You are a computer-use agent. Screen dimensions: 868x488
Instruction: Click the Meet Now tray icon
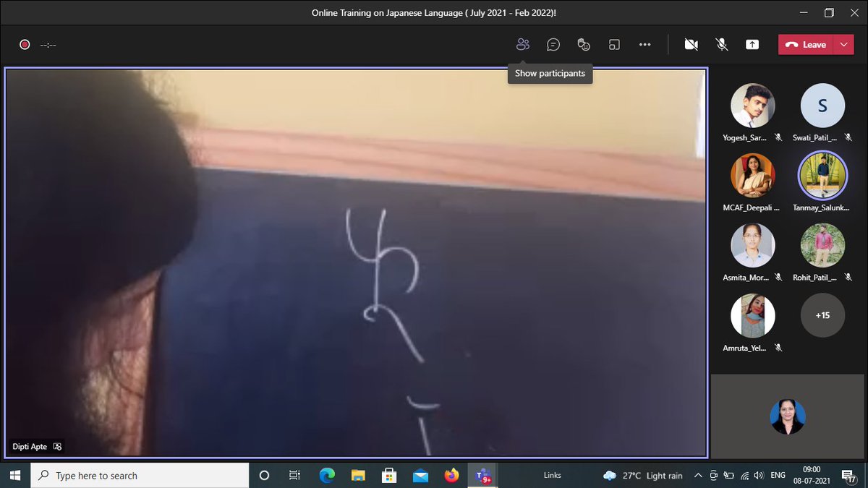[714, 475]
